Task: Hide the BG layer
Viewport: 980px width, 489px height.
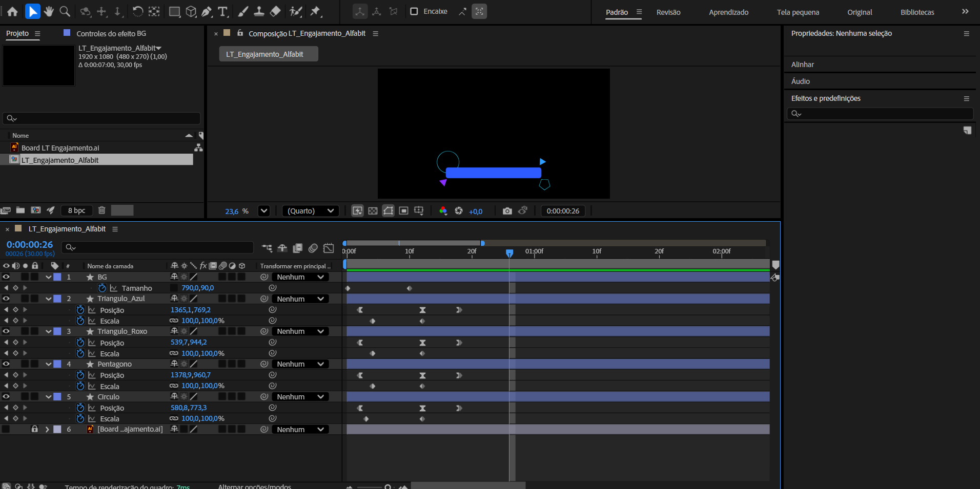Action: pyautogui.click(x=6, y=277)
